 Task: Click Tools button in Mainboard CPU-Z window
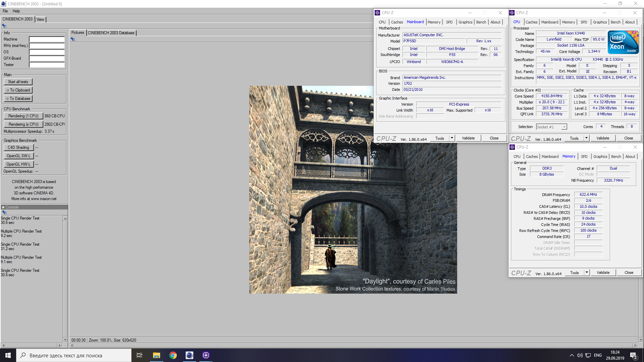point(439,138)
